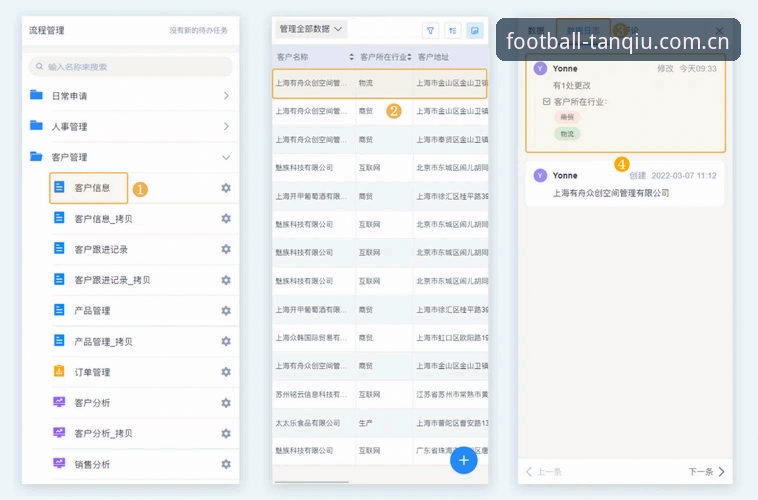The image size is (758, 500).
Task: Click address 上海市奉贤区金山卫镇 cell
Action: pyautogui.click(x=452, y=140)
